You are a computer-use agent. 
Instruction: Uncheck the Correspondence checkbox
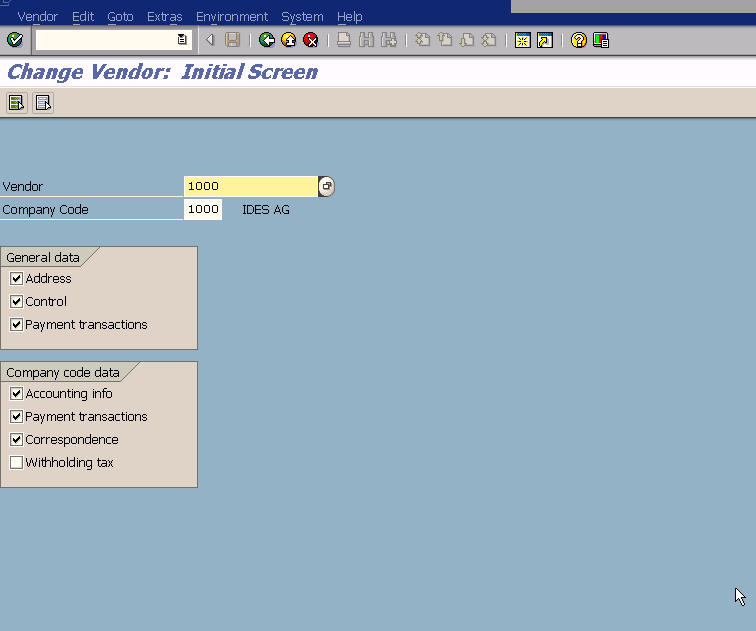(16, 440)
